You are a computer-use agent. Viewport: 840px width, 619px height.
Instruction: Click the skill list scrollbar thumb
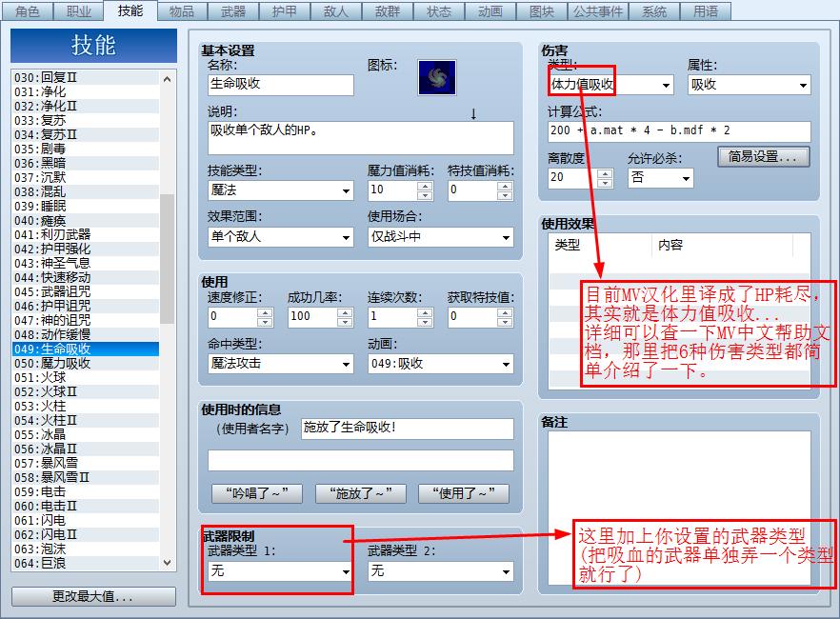pyautogui.click(x=168, y=259)
